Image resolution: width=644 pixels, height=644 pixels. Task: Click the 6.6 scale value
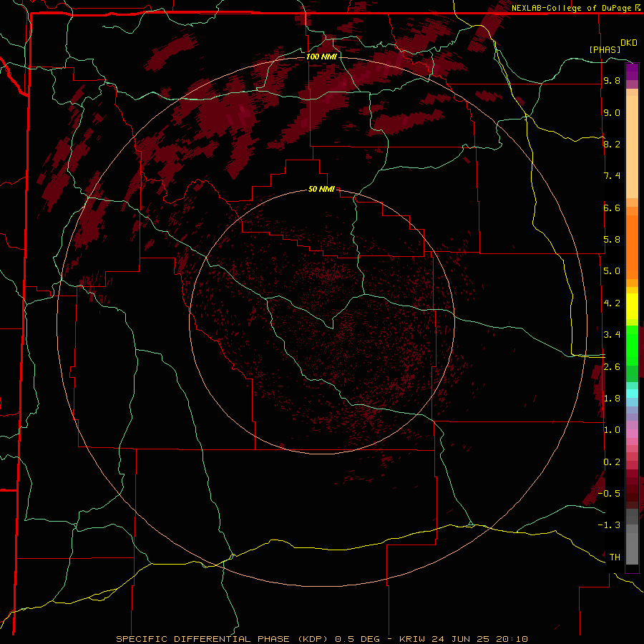coord(612,208)
